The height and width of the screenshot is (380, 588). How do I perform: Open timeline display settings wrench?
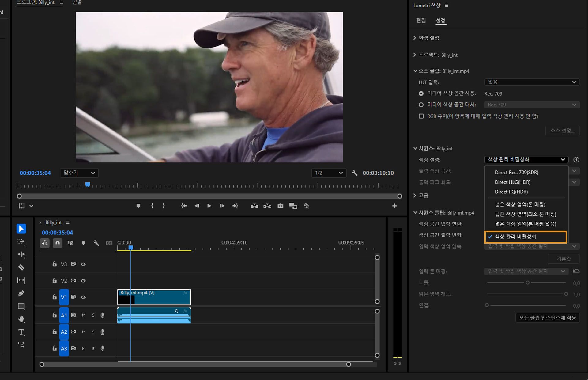(96, 243)
